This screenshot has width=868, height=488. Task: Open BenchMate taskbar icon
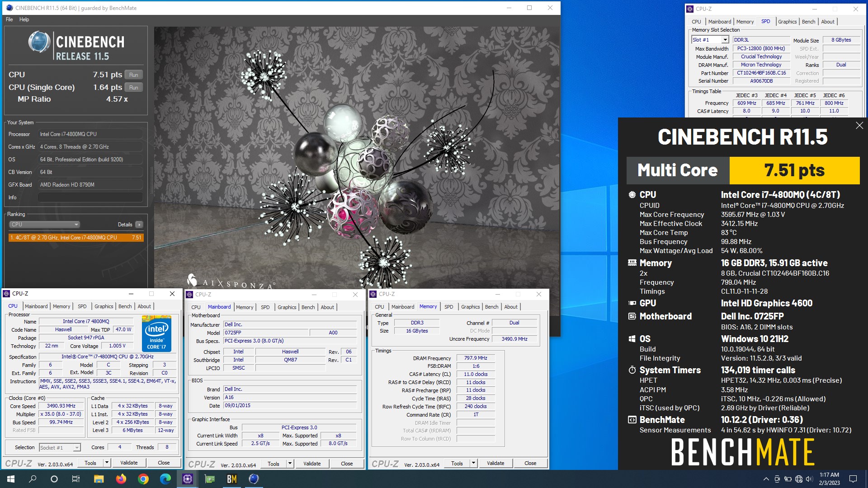[x=231, y=479]
